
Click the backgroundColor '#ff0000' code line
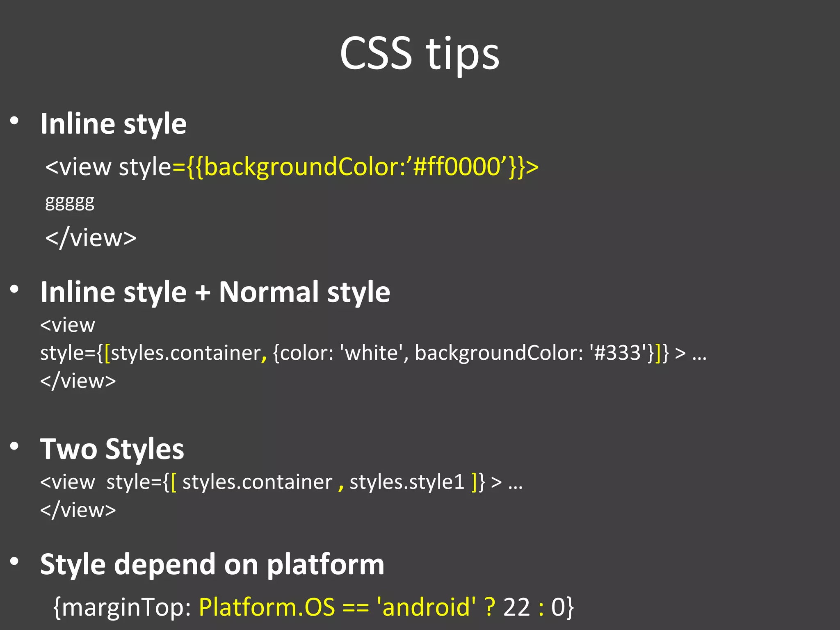coord(292,167)
